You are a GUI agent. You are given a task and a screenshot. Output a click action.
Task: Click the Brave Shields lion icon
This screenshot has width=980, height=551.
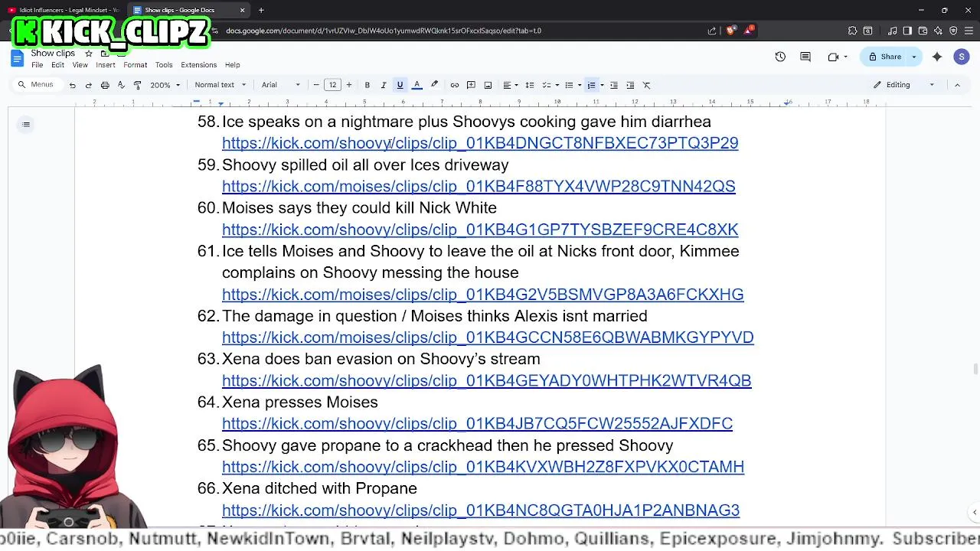click(730, 31)
